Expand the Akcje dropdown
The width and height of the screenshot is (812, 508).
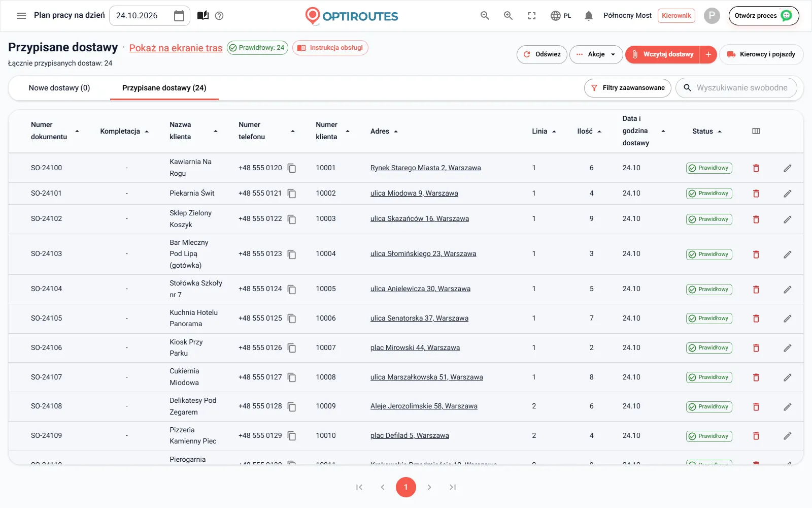click(596, 54)
